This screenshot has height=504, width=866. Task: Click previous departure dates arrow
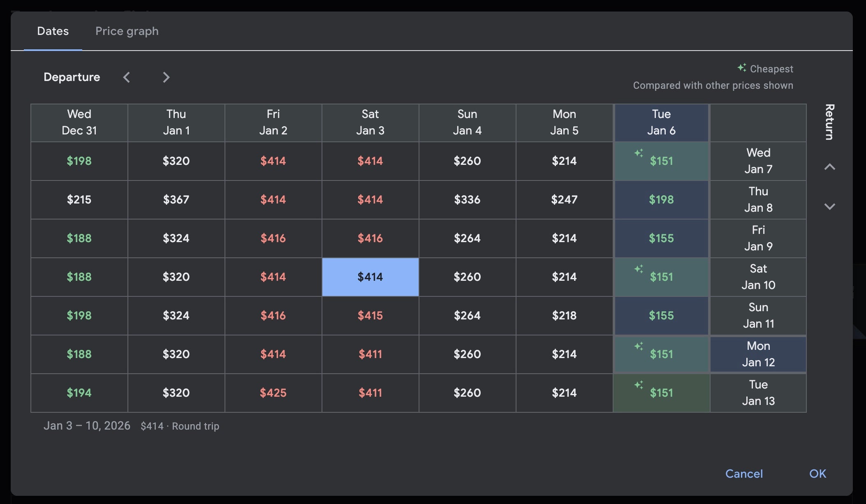click(127, 77)
